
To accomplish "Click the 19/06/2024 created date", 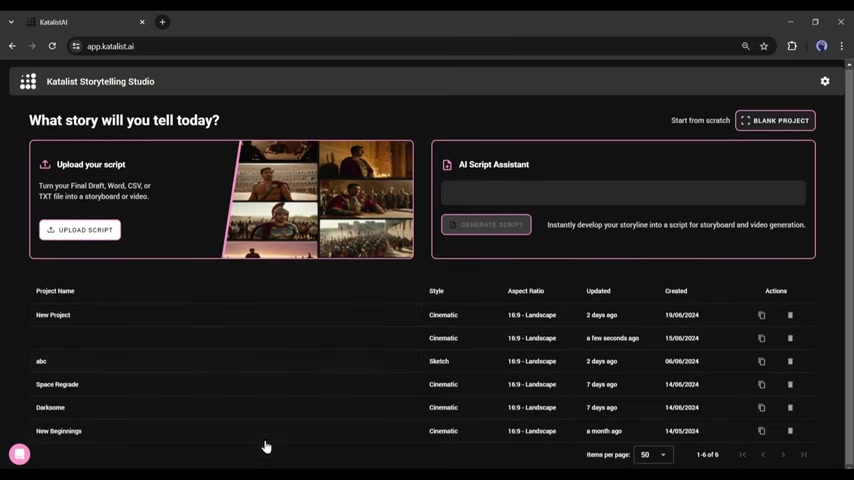I will click(x=682, y=315).
